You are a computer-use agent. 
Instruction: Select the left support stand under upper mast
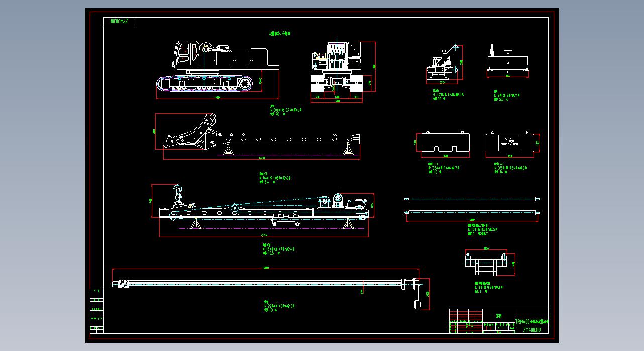228,150
